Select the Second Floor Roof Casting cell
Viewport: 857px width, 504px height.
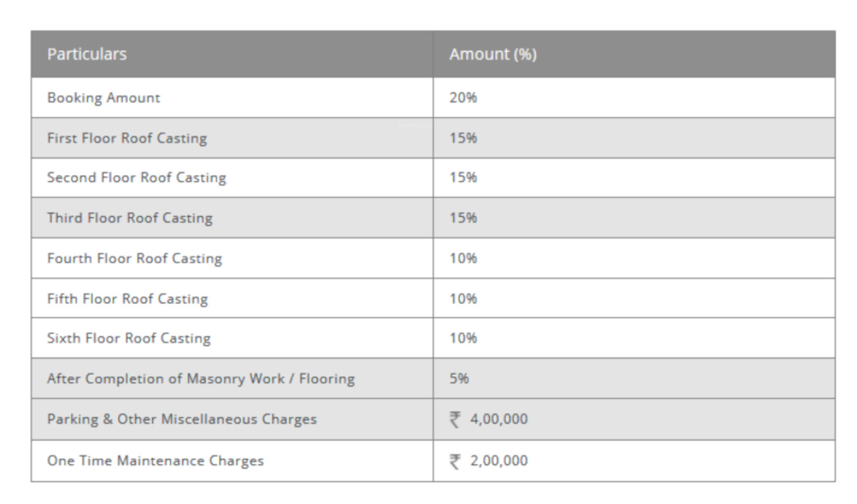[x=136, y=178]
